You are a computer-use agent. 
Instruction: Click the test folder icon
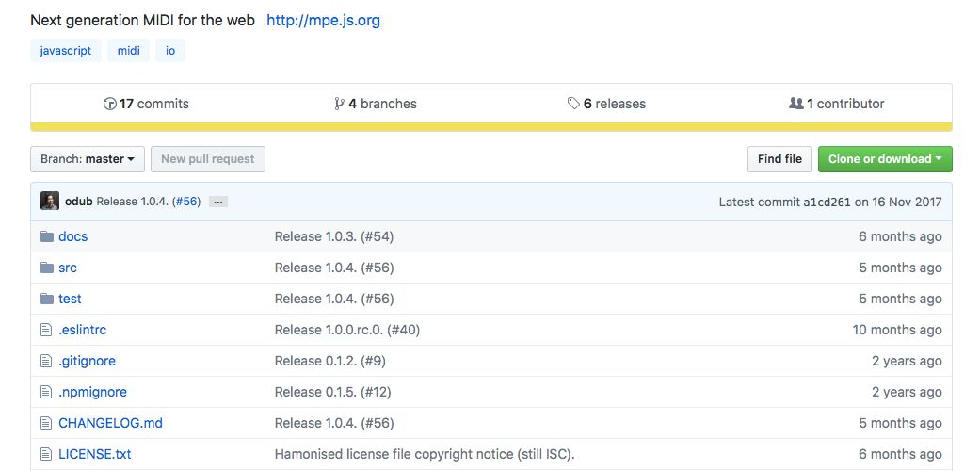[47, 299]
